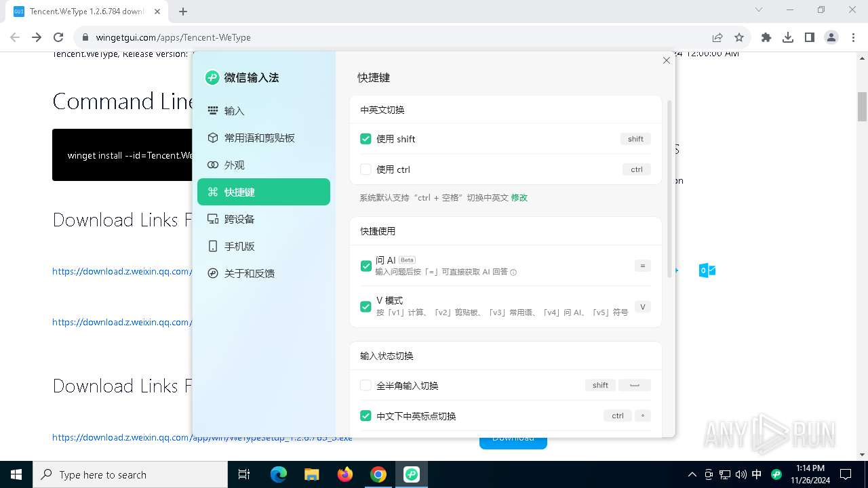Bookmark this page with star icon

(x=739, y=37)
